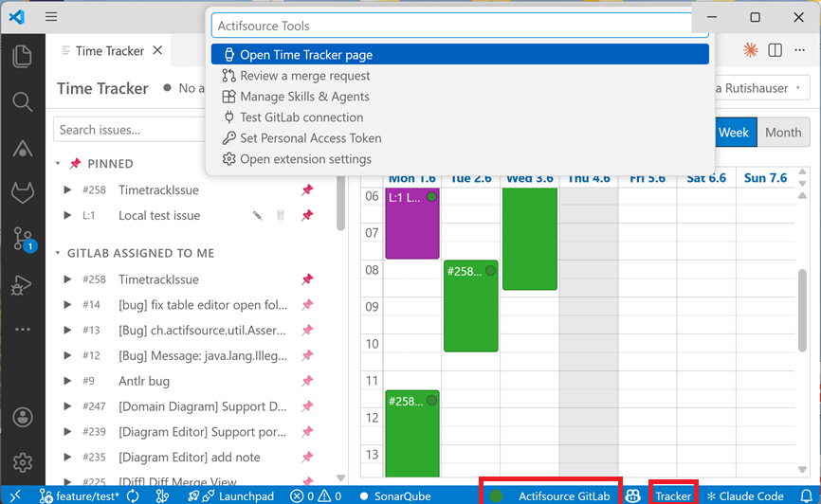Select Open Time Tracker page command
This screenshot has width=821, height=504.
pos(460,54)
